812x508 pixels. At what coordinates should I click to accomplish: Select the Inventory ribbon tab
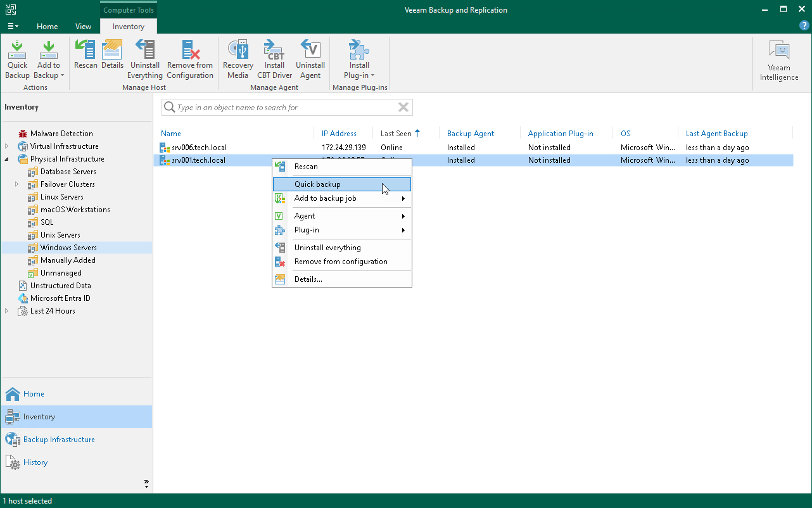[x=129, y=27]
